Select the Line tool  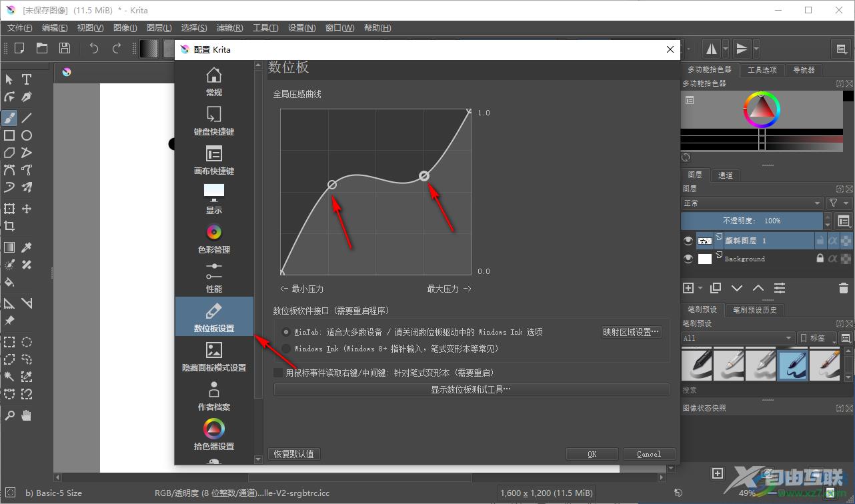[27, 118]
